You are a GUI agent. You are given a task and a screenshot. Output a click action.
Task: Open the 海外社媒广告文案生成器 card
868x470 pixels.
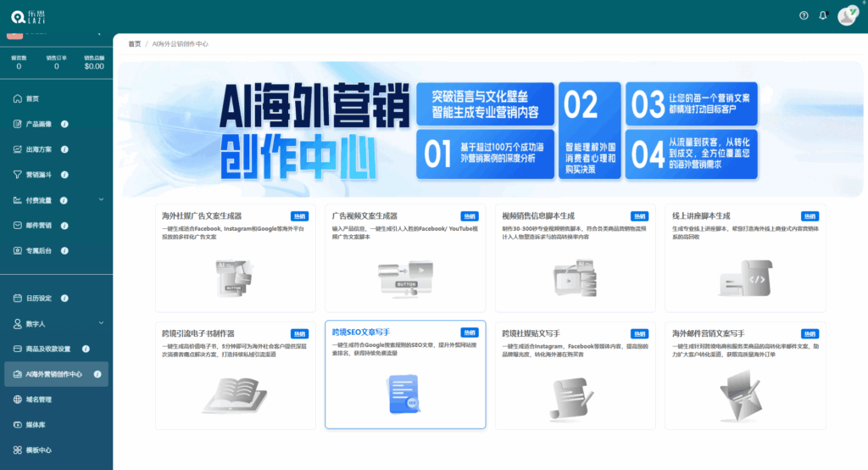click(x=235, y=257)
